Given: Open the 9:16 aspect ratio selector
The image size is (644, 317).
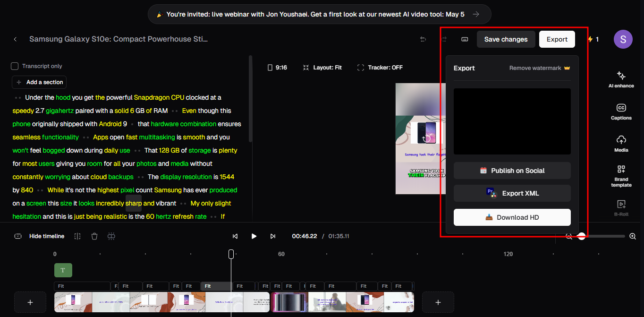Looking at the screenshot, I should click(278, 68).
